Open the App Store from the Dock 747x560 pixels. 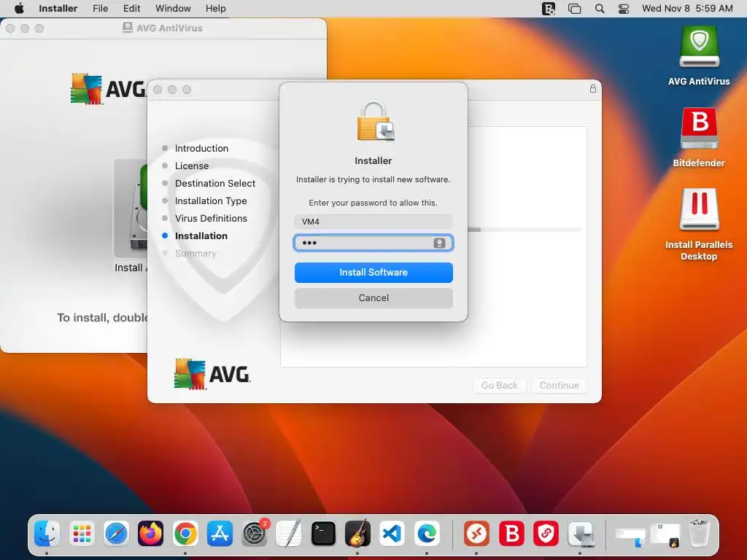[220, 533]
